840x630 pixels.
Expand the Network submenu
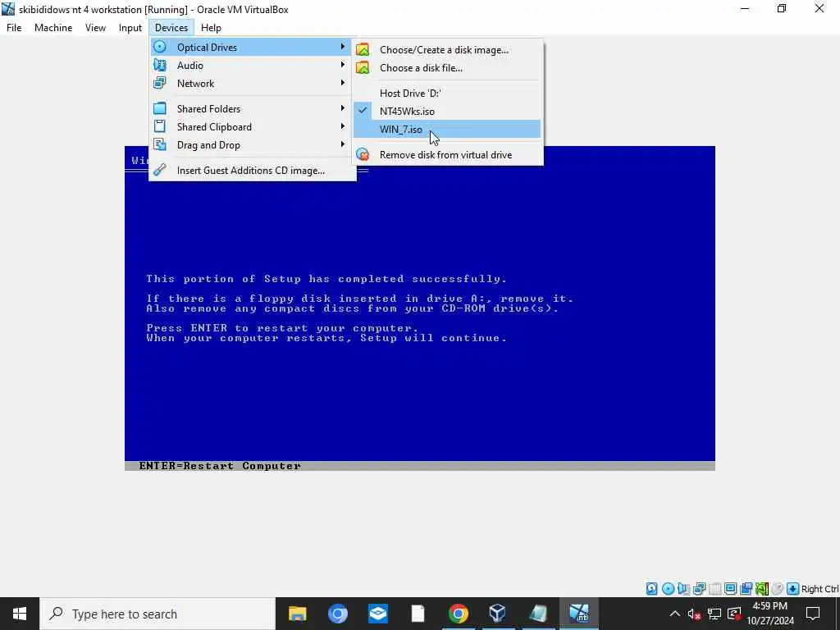pos(342,83)
